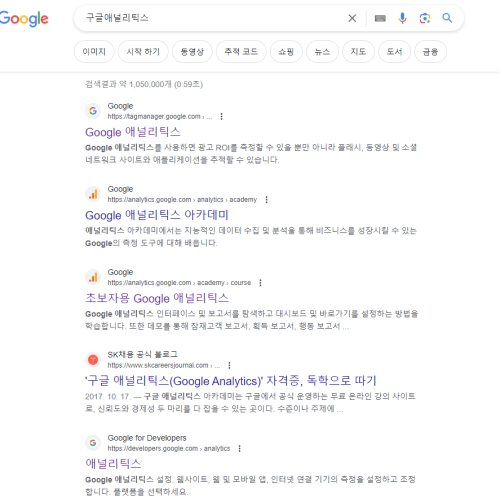Select the 뉴스 filter chip

(x=322, y=52)
